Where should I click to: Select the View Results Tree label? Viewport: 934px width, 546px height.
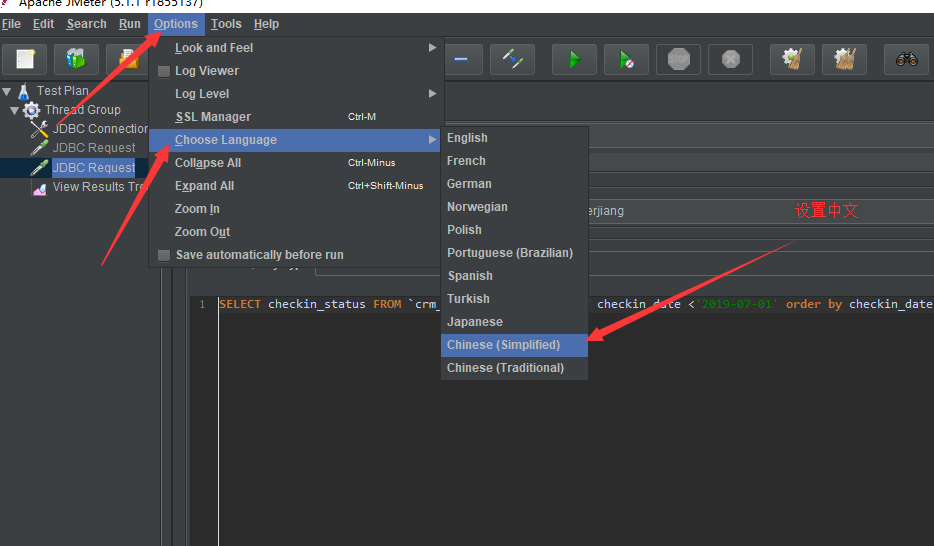98,187
